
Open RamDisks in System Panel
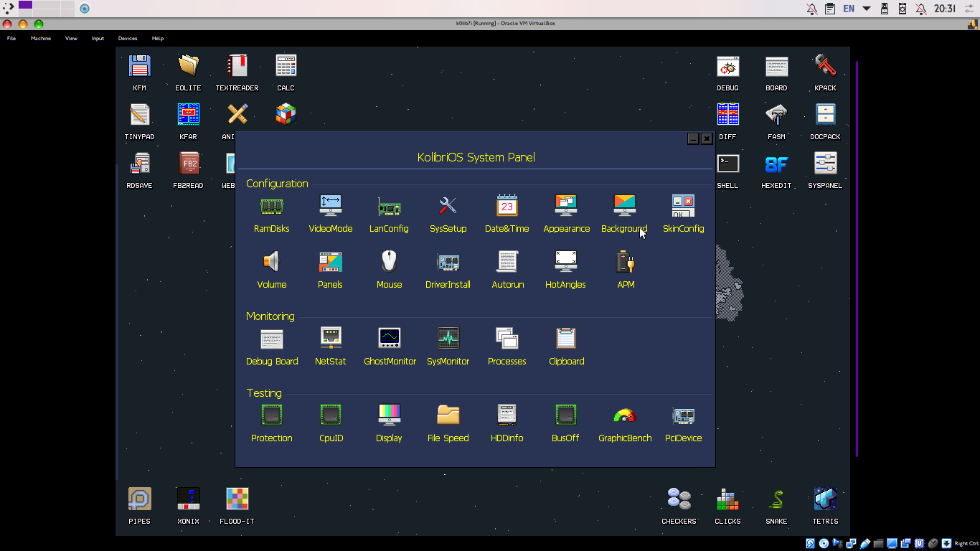(x=272, y=206)
